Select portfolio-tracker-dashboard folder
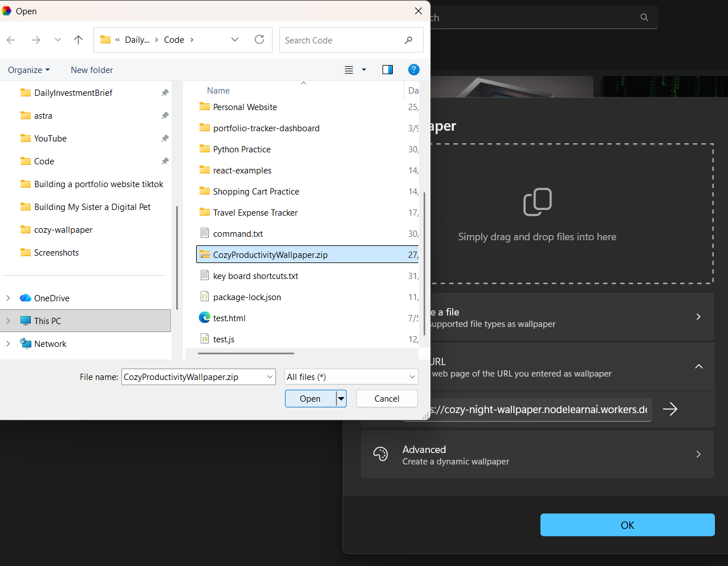 [x=266, y=128]
